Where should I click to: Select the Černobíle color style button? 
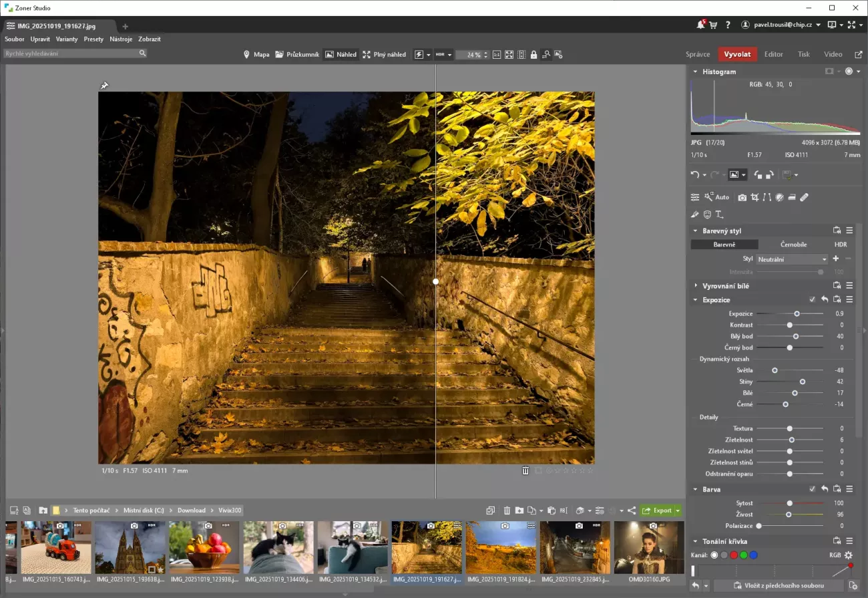793,245
